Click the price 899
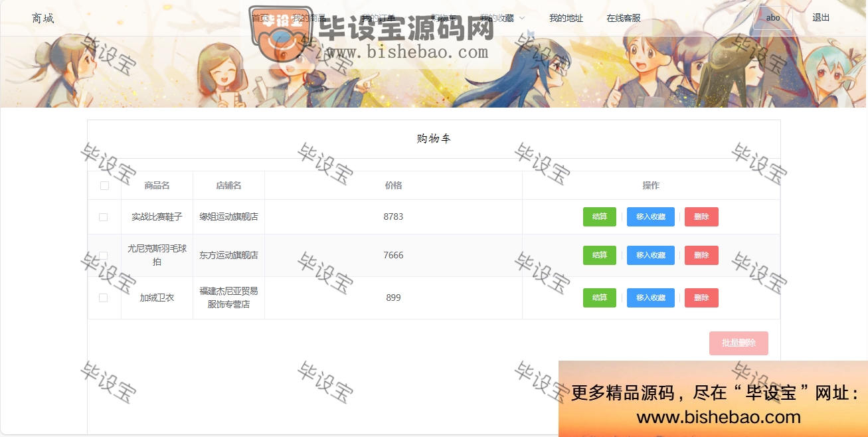 393,298
